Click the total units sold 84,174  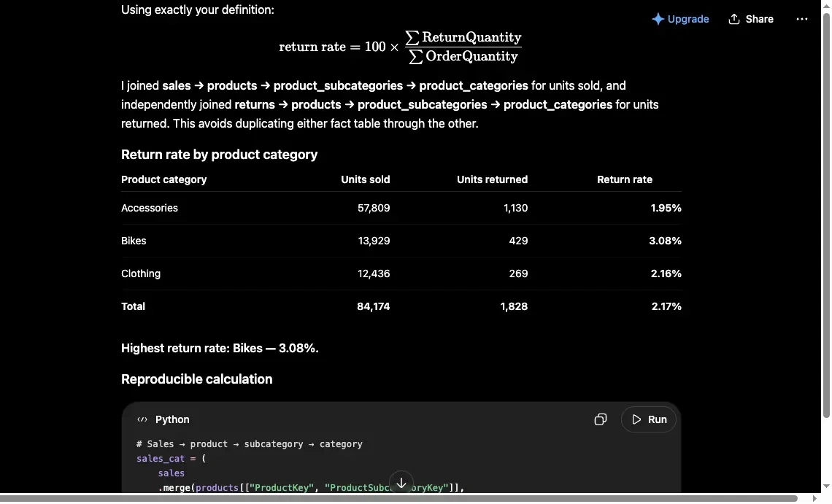point(374,306)
